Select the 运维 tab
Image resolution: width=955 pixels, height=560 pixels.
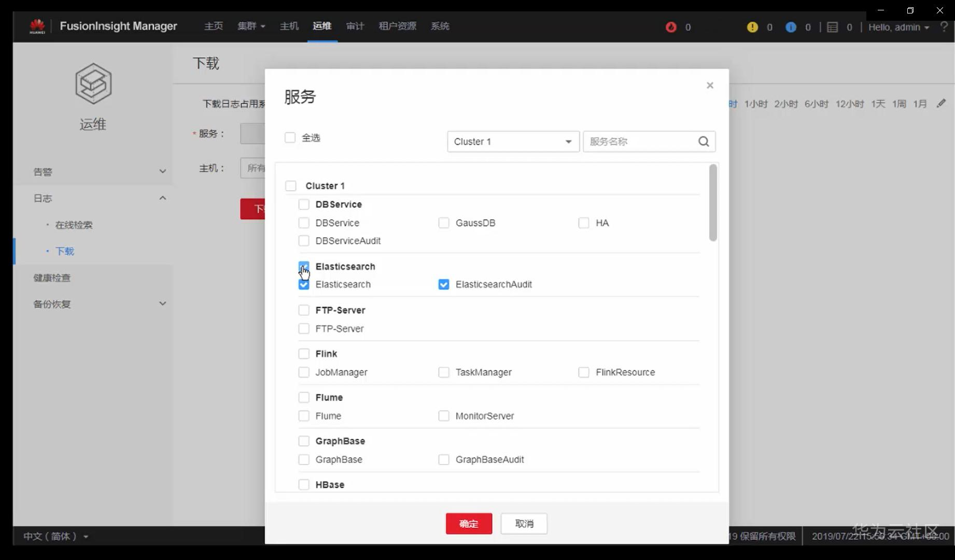tap(322, 26)
